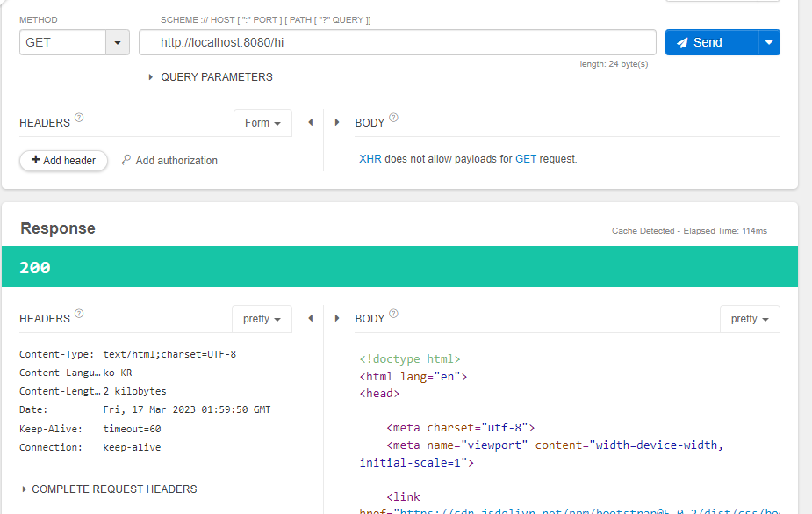Click the ko-KR Content-Language value
This screenshot has height=514, width=812.
118,373
